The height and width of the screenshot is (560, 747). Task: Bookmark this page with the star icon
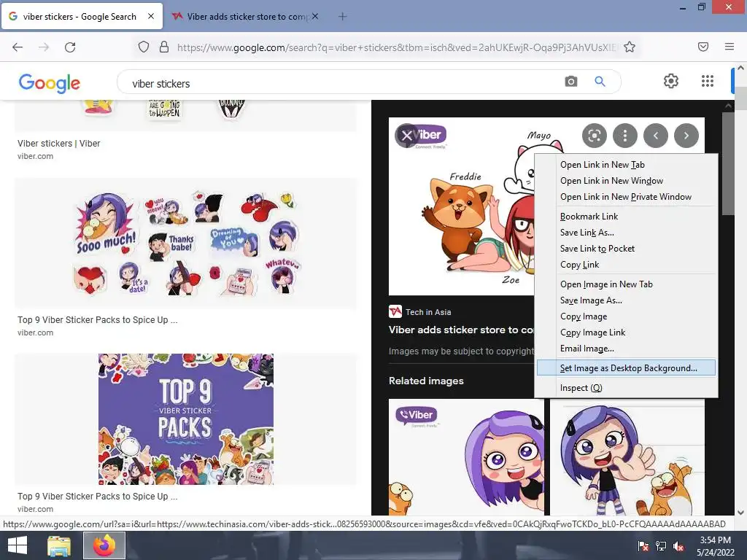pos(630,47)
